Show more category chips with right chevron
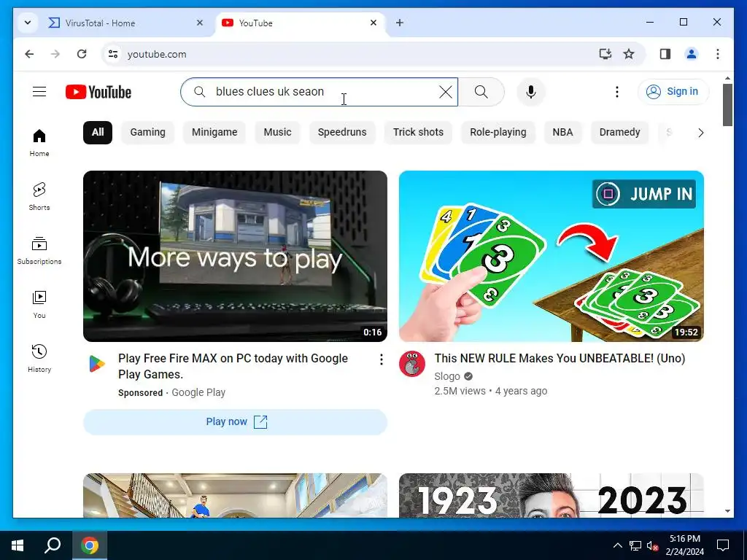Image resolution: width=747 pixels, height=560 pixels. (x=700, y=133)
